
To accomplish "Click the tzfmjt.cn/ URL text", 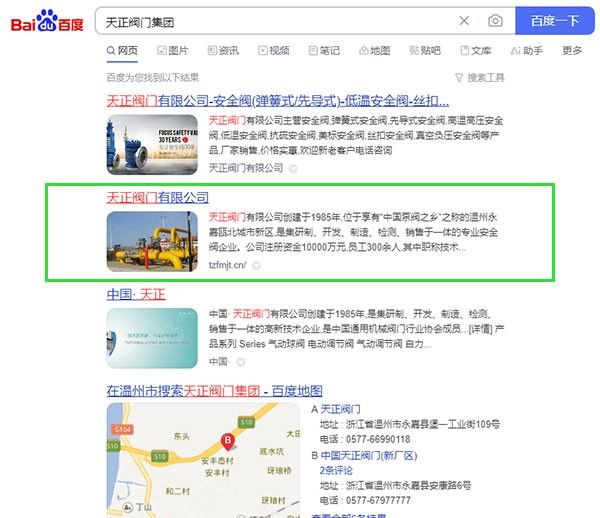I will (227, 265).
